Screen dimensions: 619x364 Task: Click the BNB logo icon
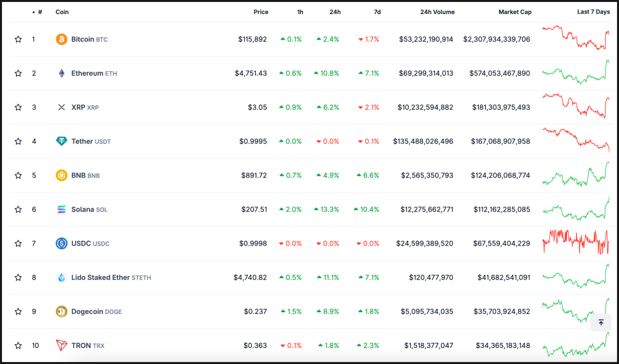click(x=62, y=175)
